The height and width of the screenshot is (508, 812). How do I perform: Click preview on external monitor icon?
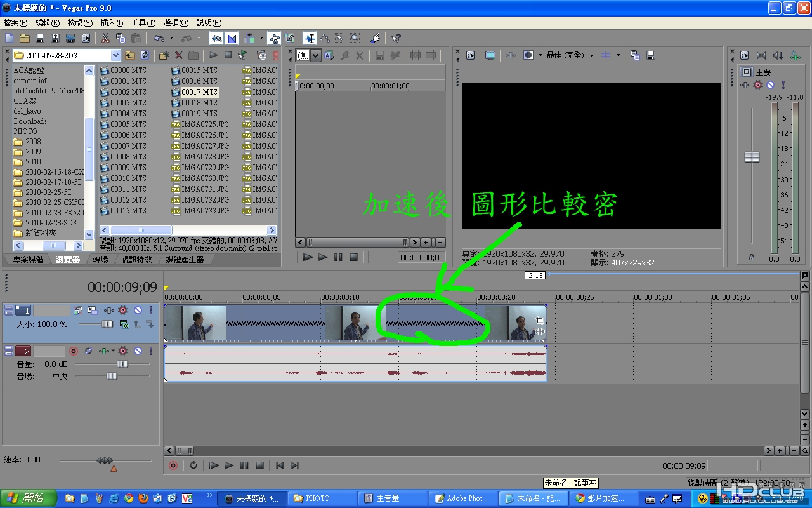(490, 55)
